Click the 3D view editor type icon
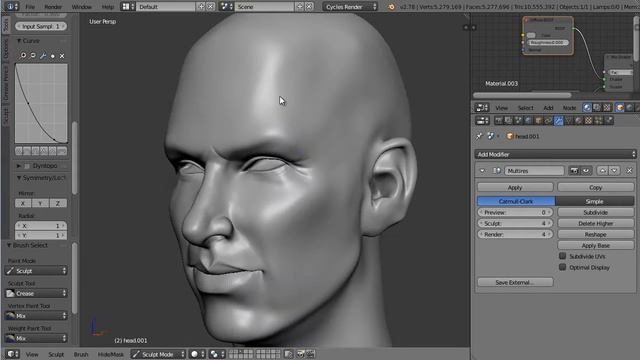Viewport: 640px width, 360px height. 13,354
